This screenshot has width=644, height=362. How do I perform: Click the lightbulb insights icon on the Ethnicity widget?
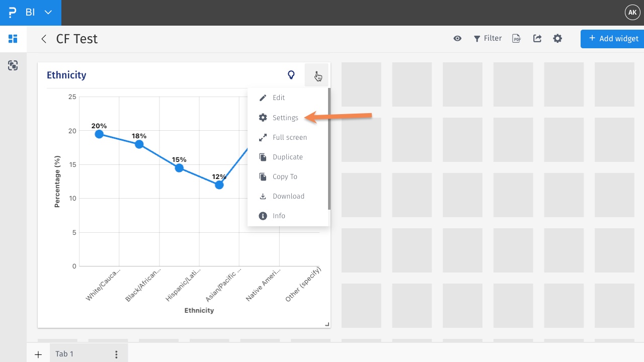(291, 75)
